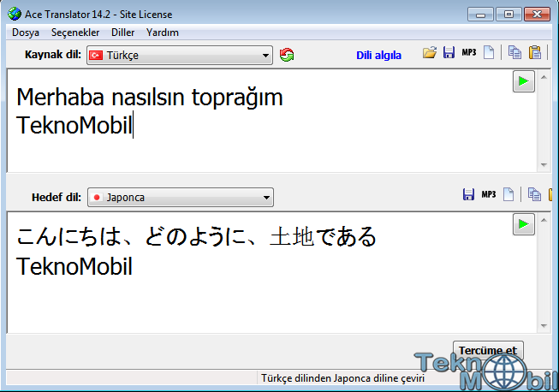Open the Seçenekler menu
Screen dimensions: 559x392
pyautogui.click(x=75, y=33)
